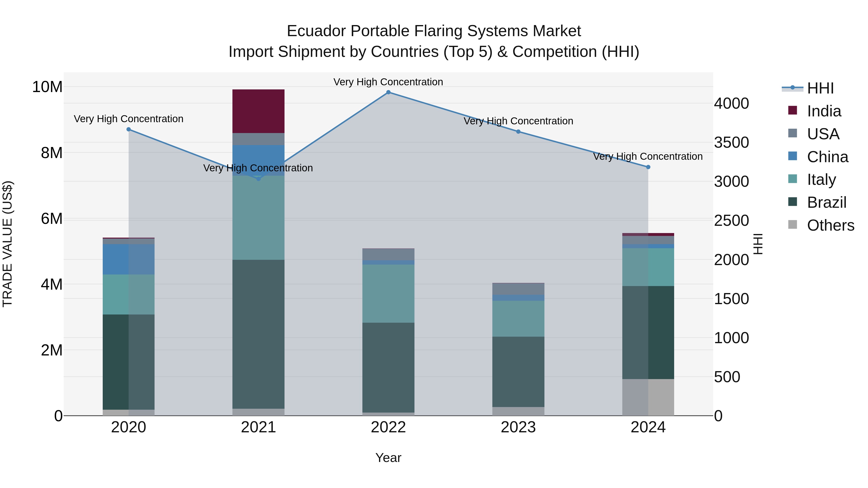Viewport: 868px width, 488px height.
Task: Click the Italy segment of the 2022 bar
Action: pos(388,294)
